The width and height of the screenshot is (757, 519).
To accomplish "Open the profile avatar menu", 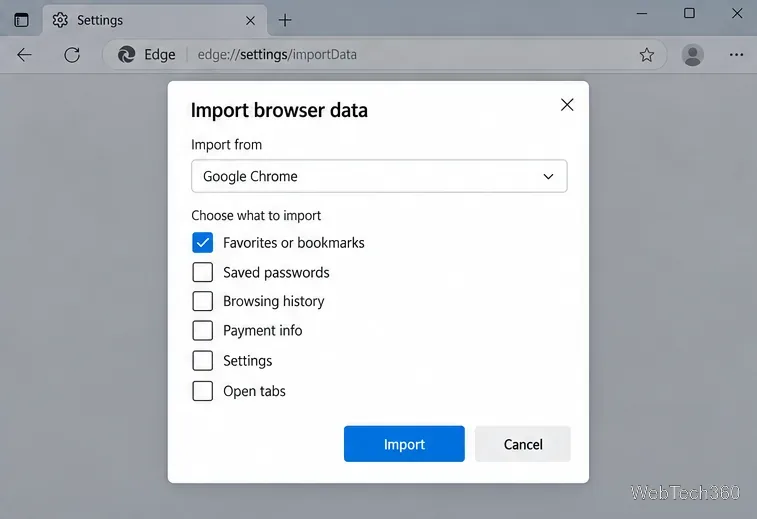I will (692, 55).
